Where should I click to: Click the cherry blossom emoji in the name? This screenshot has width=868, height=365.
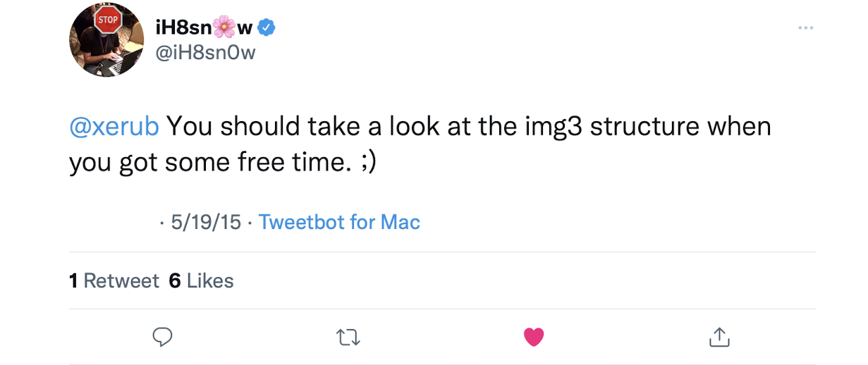pos(223,27)
